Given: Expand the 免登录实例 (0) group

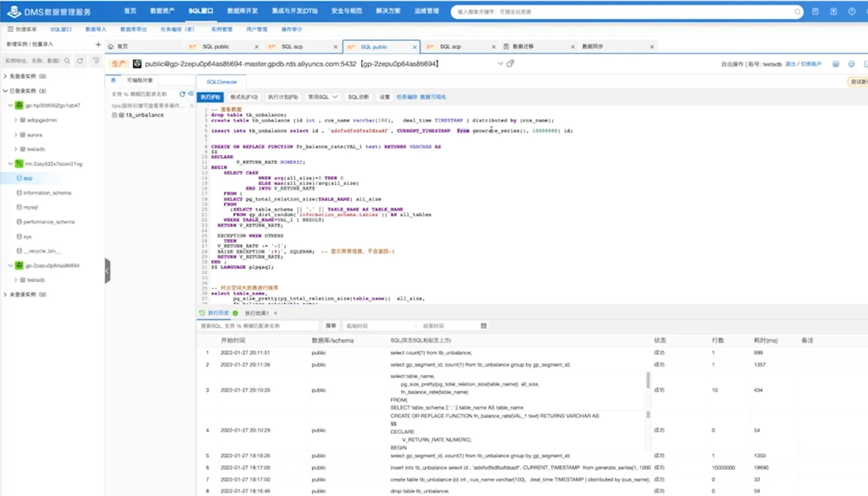Looking at the screenshot, I should pos(6,76).
